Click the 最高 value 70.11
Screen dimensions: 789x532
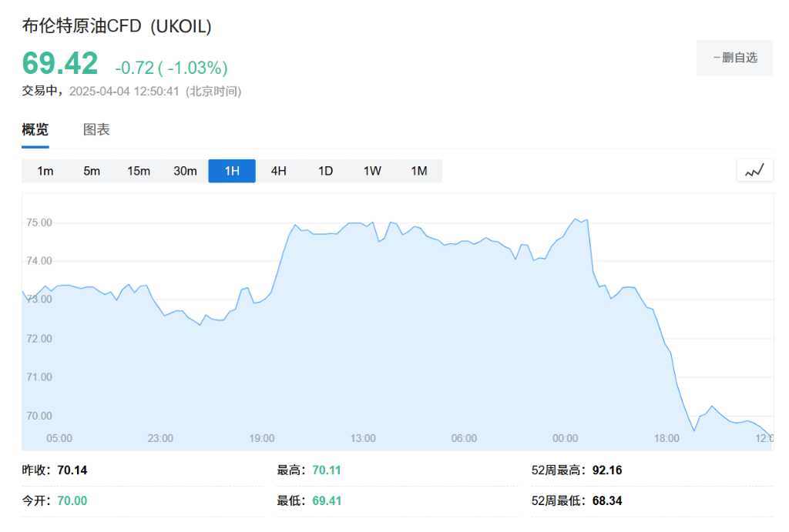tap(326, 470)
